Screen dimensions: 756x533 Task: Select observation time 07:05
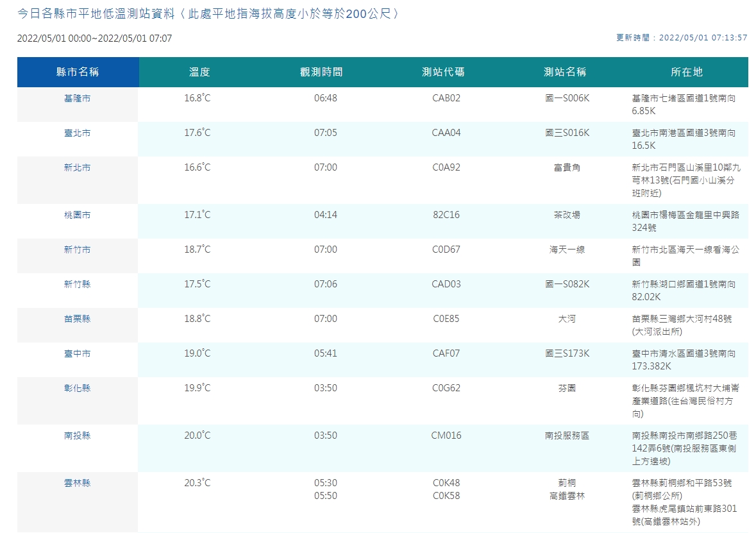[326, 133]
